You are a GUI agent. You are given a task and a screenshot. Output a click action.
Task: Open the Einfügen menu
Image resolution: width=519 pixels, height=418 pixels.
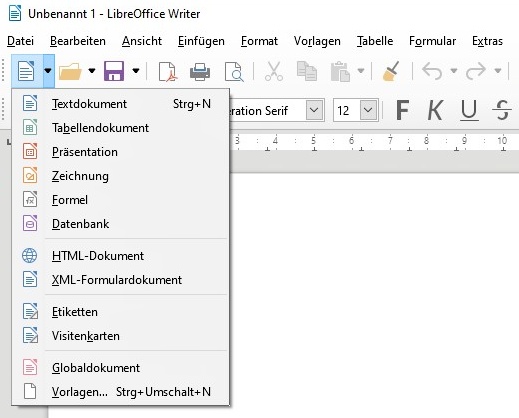click(201, 41)
